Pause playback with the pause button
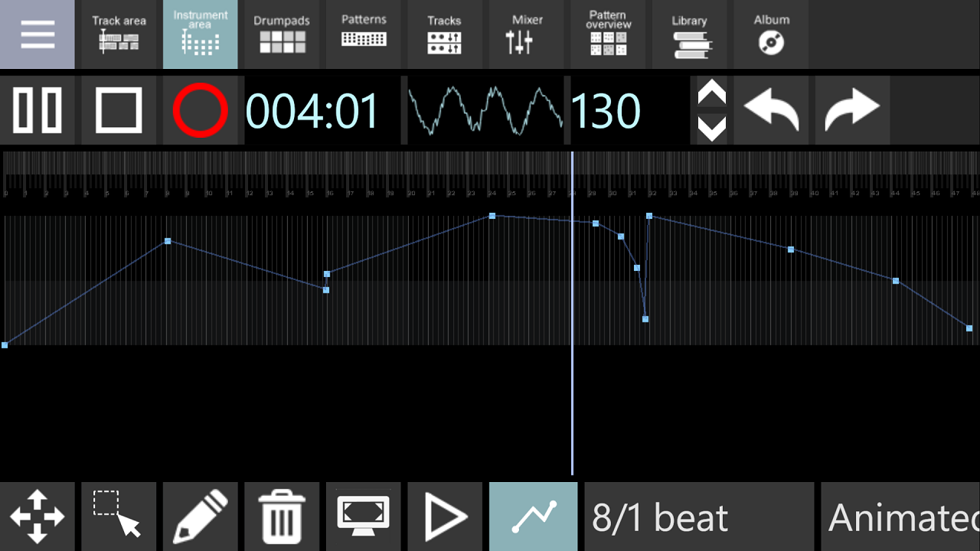The height and width of the screenshot is (551, 980). tap(37, 110)
